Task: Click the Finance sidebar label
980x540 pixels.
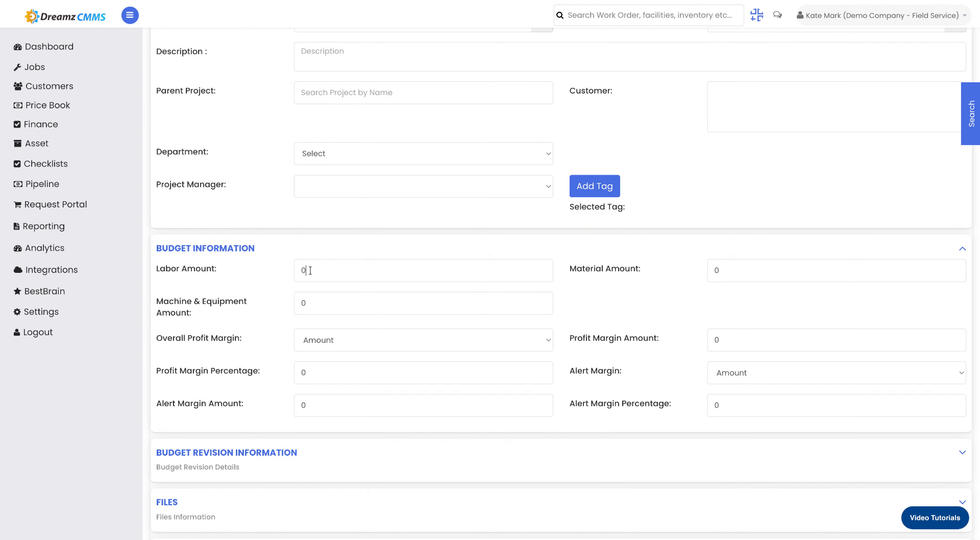Action: [x=41, y=125]
